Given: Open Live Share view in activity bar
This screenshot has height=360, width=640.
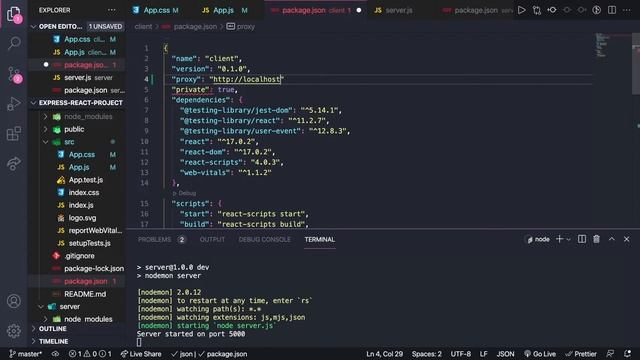Looking at the screenshot, I should (x=14, y=163).
